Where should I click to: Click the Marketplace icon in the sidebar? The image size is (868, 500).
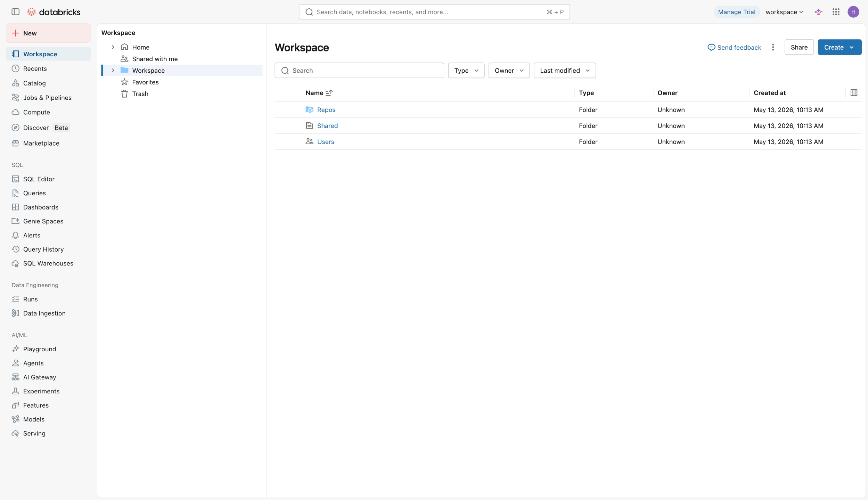click(15, 143)
